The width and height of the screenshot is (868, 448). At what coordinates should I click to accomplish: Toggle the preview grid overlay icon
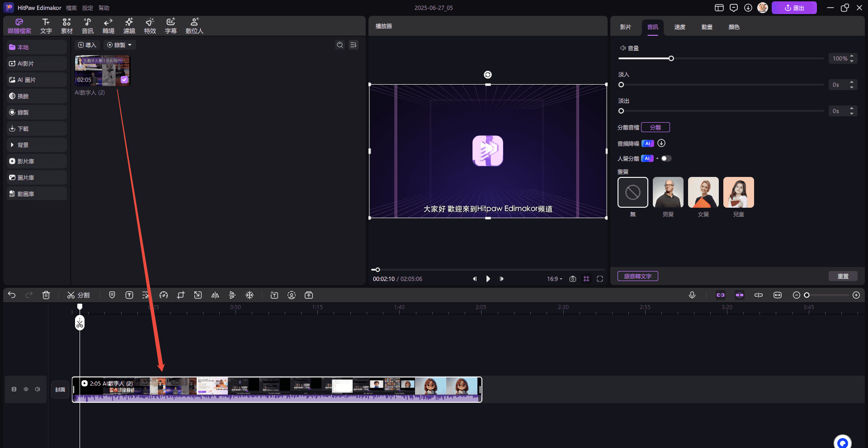point(586,279)
